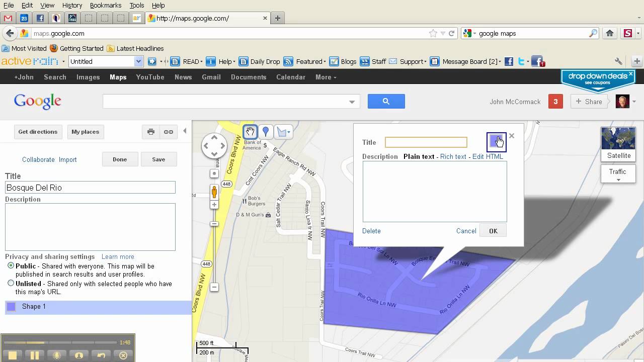Click the Satellite view thumbnail
The height and width of the screenshot is (362, 644).
[618, 143]
